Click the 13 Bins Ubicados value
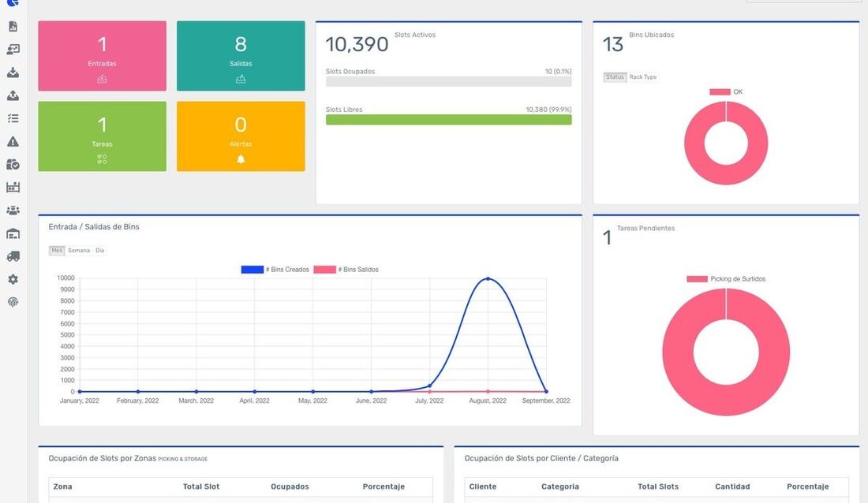Image resolution: width=868 pixels, height=503 pixels. tap(613, 44)
